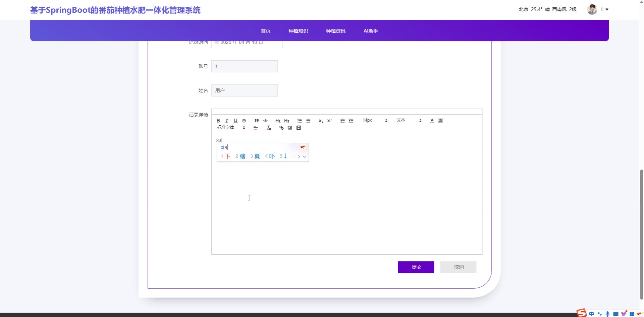The image size is (644, 317).
Task: Create an ordered numbered list
Action: point(300,121)
